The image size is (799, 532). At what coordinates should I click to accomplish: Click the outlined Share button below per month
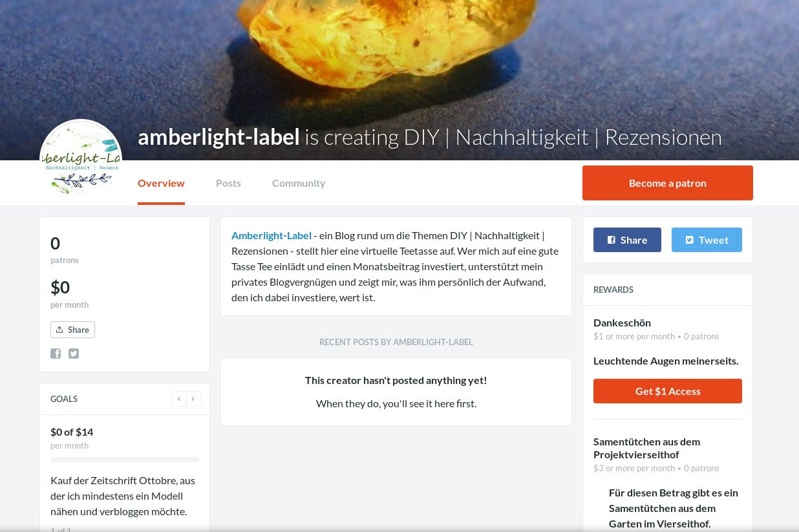coord(72,330)
